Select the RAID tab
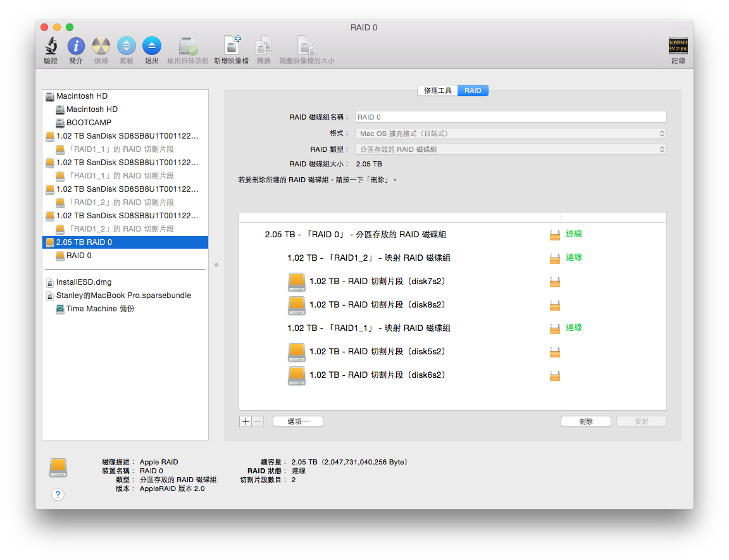The width and height of the screenshot is (729, 560). pyautogui.click(x=473, y=90)
